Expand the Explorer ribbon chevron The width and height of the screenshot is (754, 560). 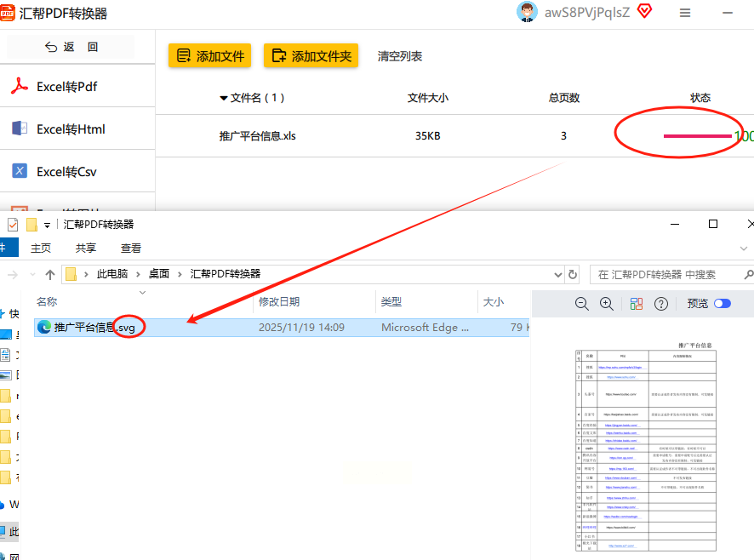pos(744,249)
